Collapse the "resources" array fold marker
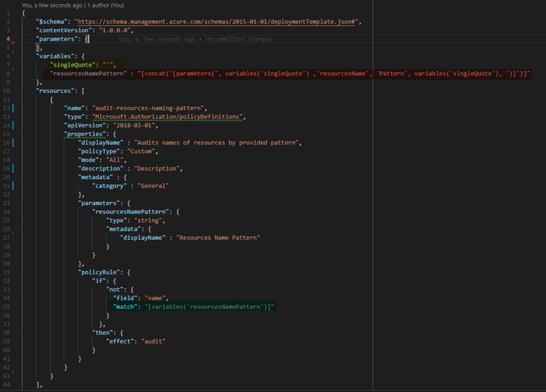The width and height of the screenshot is (546, 392). pyautogui.click(x=17, y=91)
